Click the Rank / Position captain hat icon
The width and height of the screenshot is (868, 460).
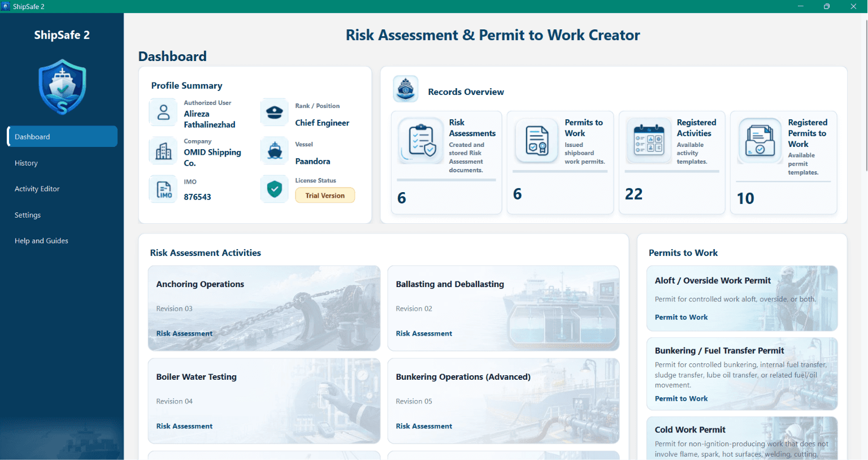click(x=275, y=112)
